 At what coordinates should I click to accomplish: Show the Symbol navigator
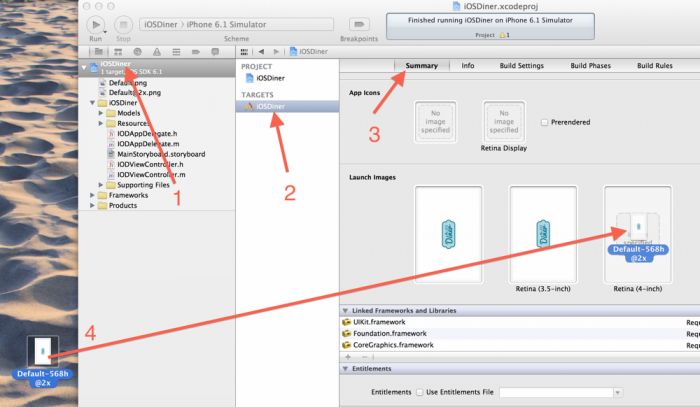point(118,52)
